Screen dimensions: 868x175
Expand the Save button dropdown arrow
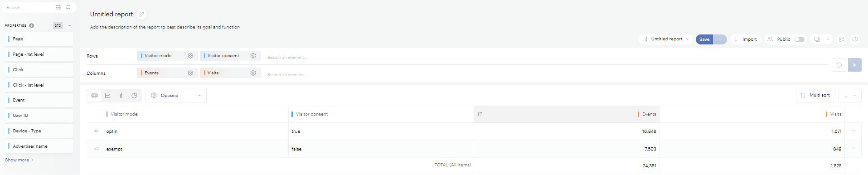click(x=720, y=39)
